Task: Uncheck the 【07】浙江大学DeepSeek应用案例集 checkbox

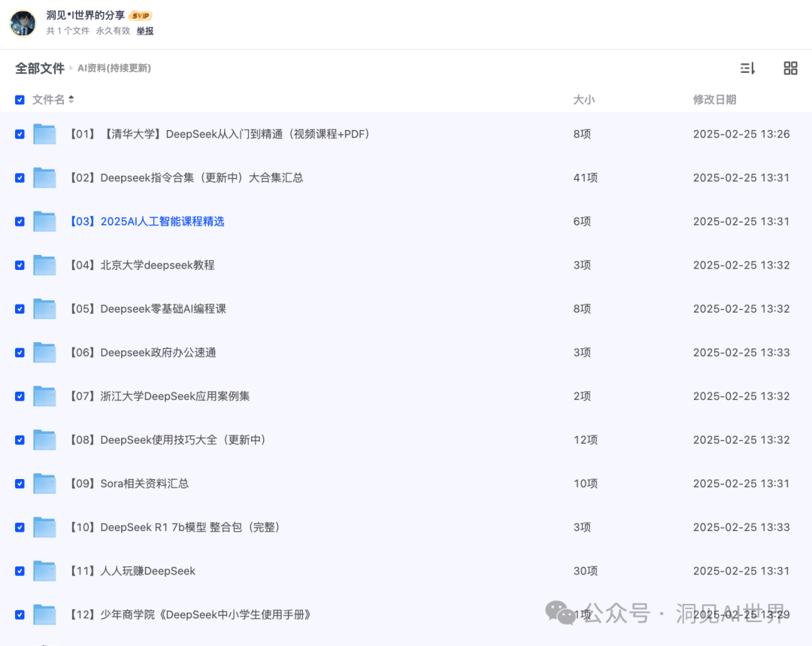Action: pyautogui.click(x=20, y=396)
